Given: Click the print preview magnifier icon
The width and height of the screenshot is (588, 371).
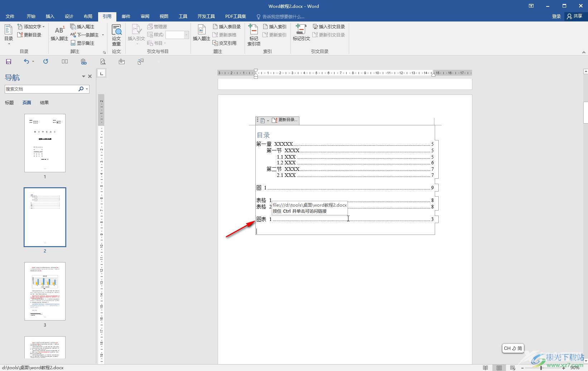Looking at the screenshot, I should pos(103,62).
